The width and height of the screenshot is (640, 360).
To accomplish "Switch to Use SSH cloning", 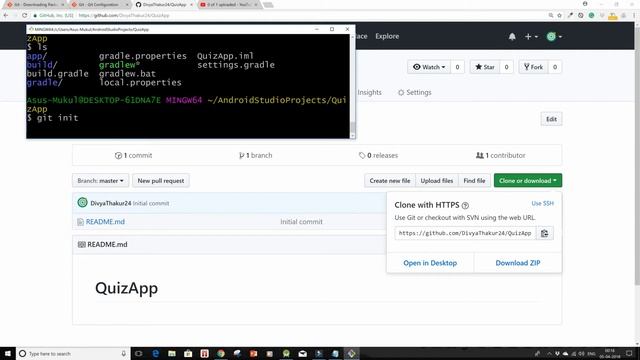I will point(542,203).
